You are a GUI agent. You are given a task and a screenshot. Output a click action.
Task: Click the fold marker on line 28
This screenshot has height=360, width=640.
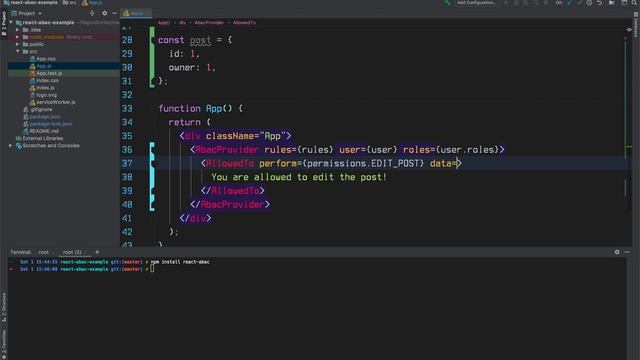(152, 40)
